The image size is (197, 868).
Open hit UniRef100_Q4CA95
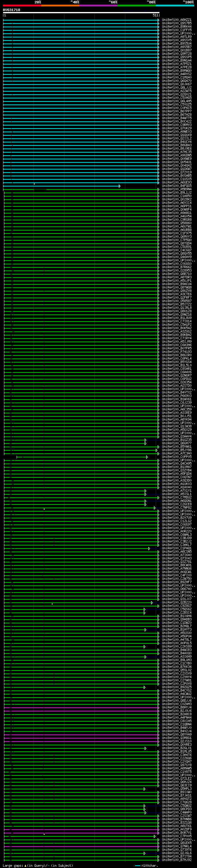click(x=176, y=464)
